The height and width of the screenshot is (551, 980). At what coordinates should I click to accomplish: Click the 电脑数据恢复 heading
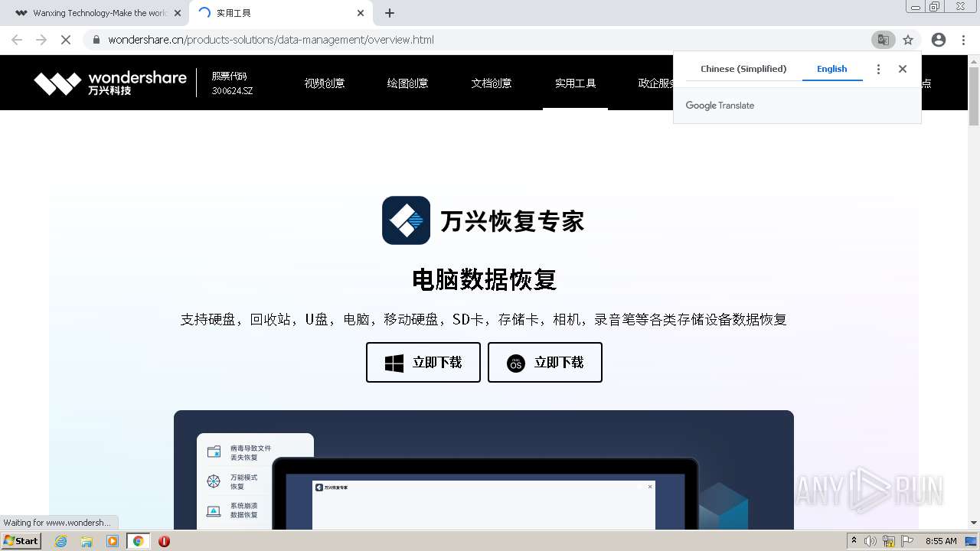(484, 280)
